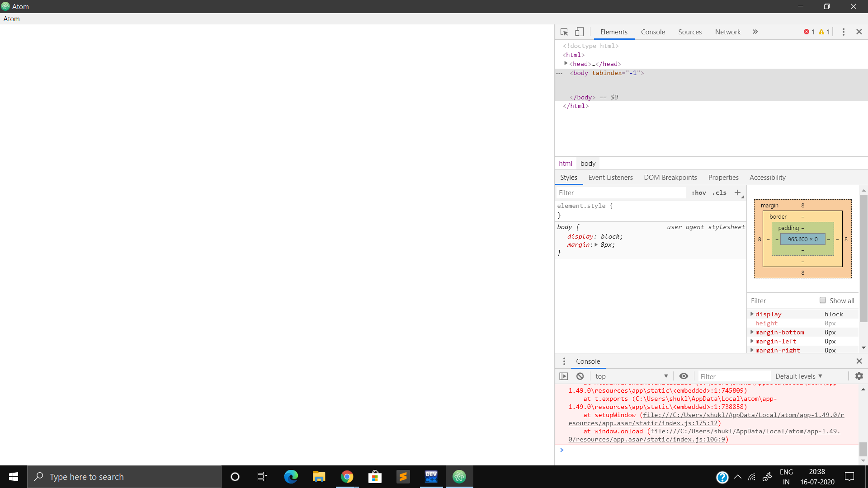Open the index.js:106:9 window.onload link
Screen dimensions: 868x488
tap(704, 436)
